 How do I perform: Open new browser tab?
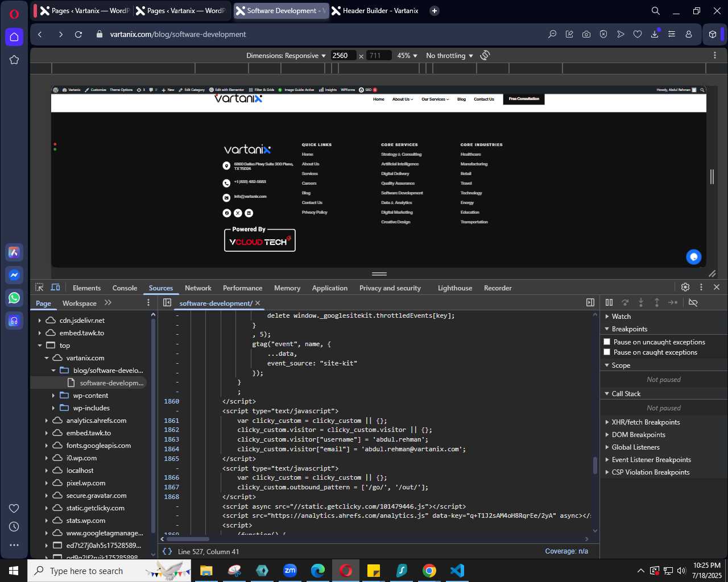click(435, 11)
